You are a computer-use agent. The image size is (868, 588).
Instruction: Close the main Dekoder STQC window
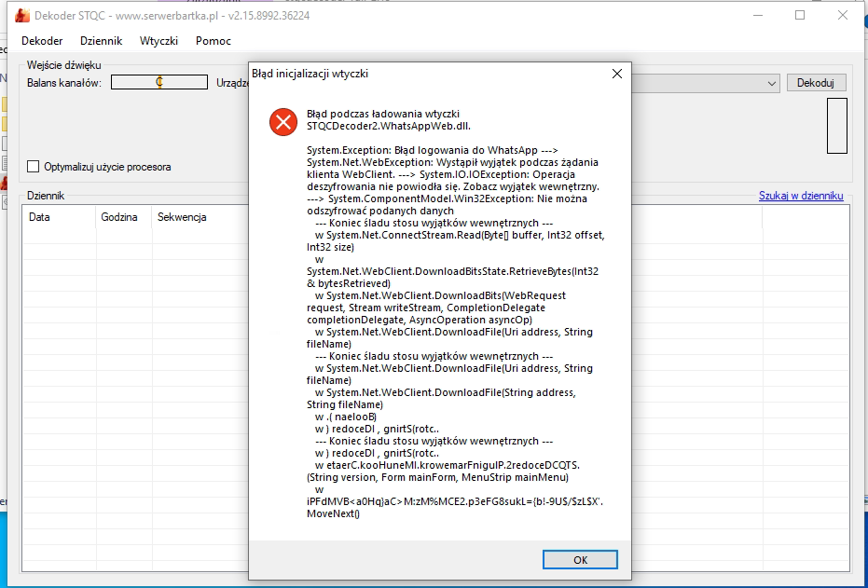[x=843, y=16]
